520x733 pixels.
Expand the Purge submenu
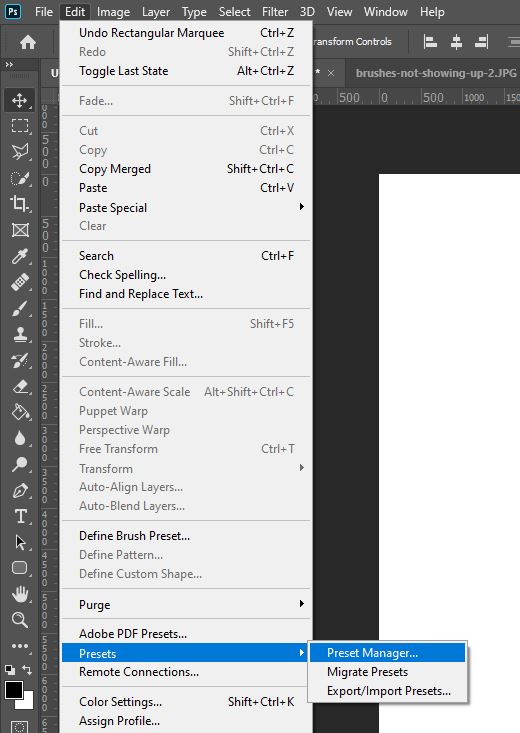187,604
